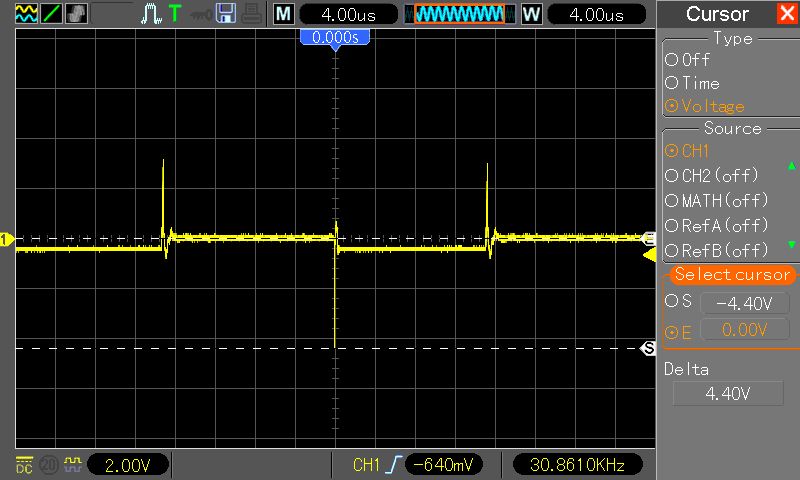The height and width of the screenshot is (480, 800).
Task: Click the M main timebase icon
Action: tap(284, 14)
